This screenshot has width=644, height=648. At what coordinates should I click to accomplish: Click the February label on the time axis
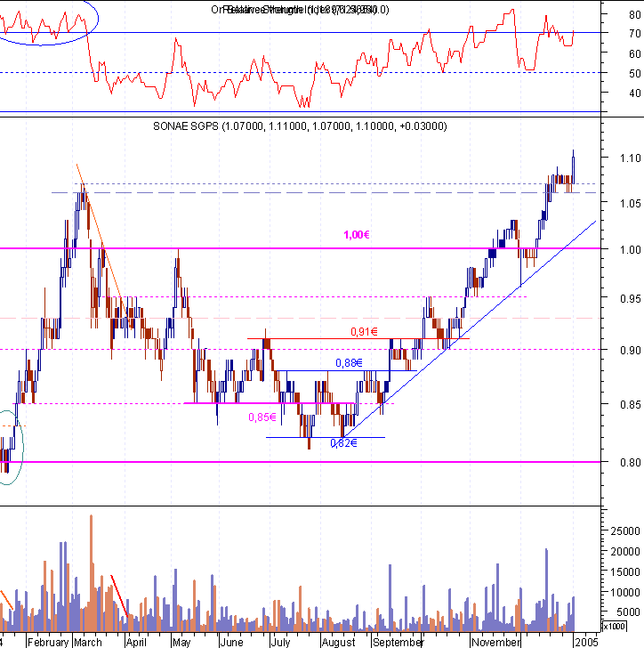pos(48,643)
